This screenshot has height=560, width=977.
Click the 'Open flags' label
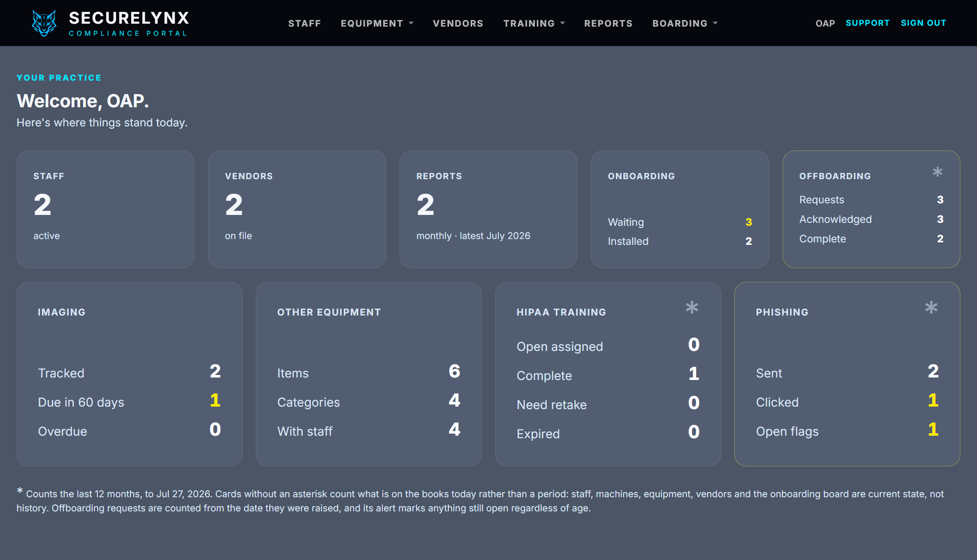(x=787, y=431)
